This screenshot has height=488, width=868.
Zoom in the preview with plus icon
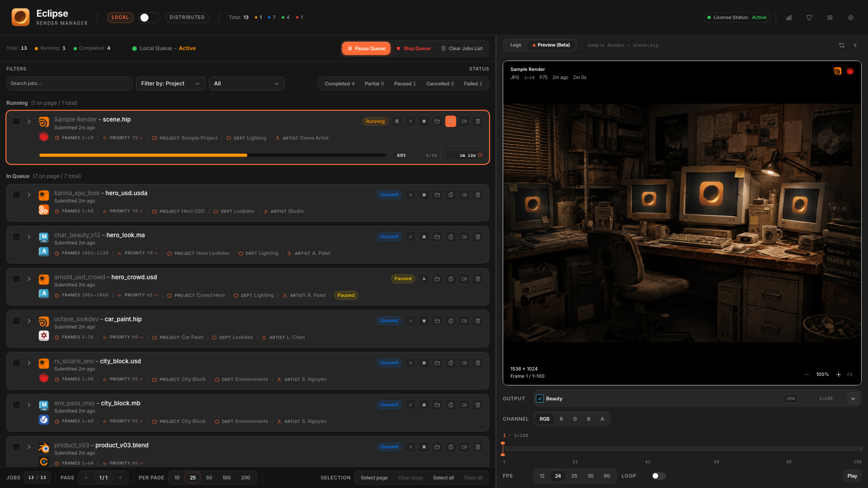pos(839,375)
